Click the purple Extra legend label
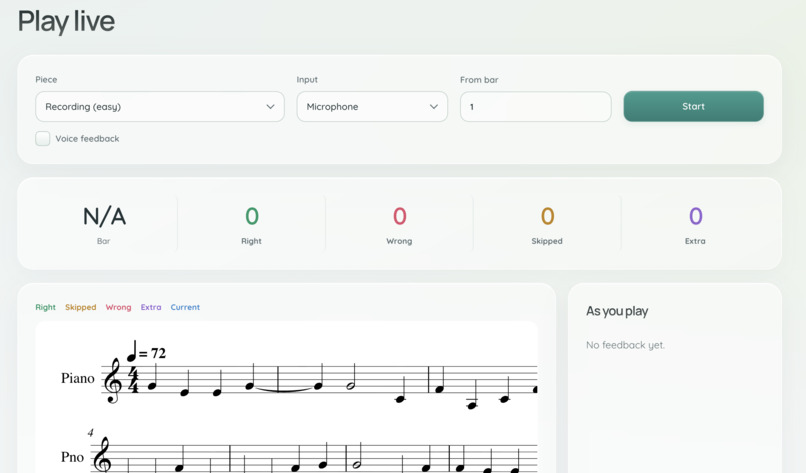Screen dimensions: 806x473 click(x=151, y=307)
